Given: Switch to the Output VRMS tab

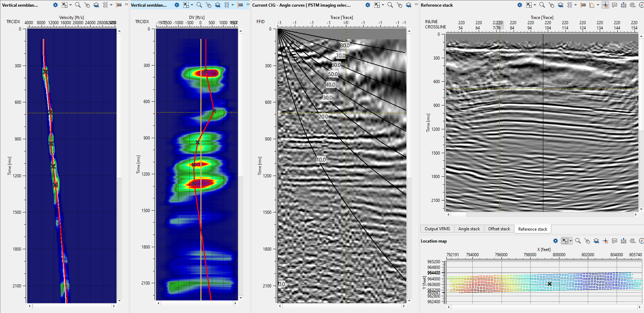Looking at the screenshot, I should [x=437, y=229].
